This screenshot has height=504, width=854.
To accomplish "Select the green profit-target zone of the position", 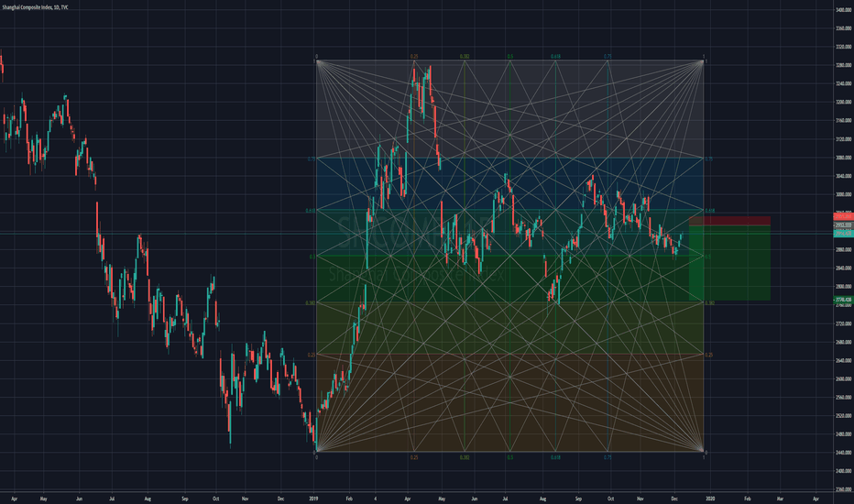I will point(729,263).
